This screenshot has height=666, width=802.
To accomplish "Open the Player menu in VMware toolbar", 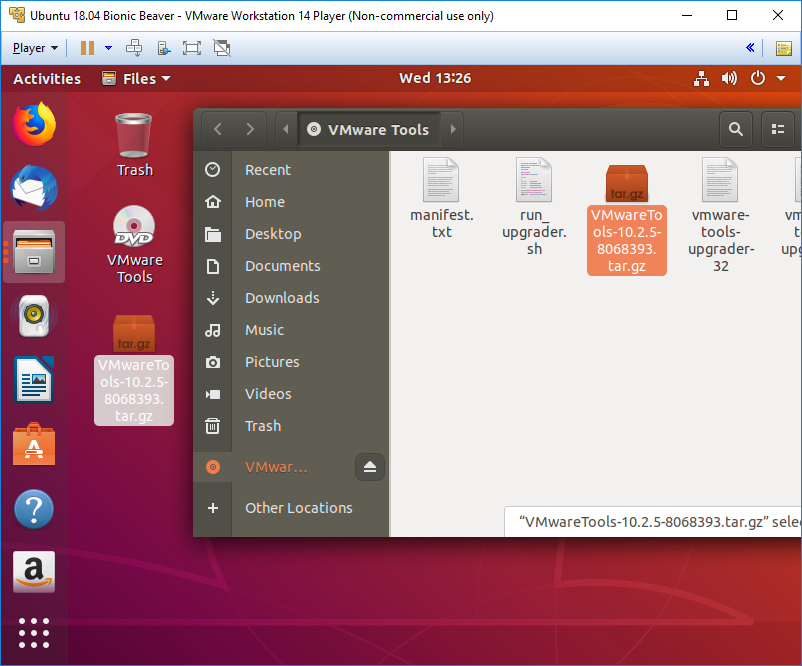I will pyautogui.click(x=35, y=48).
